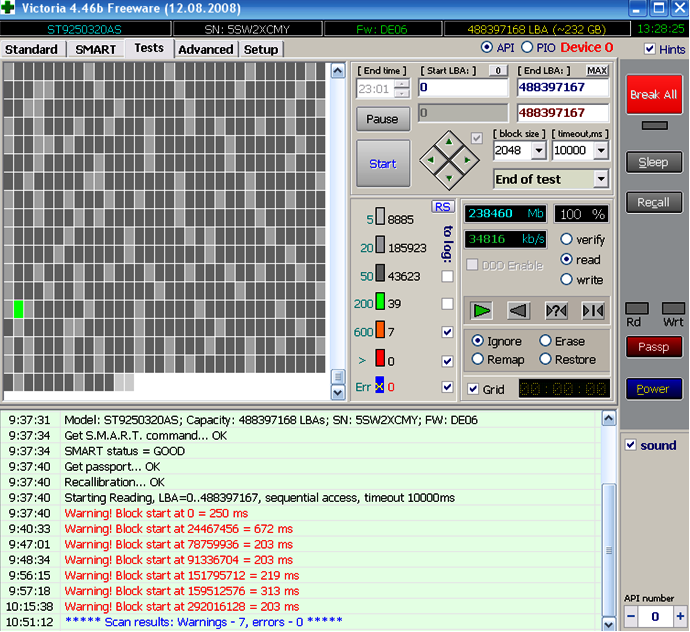Select the butterfly seek test icon

coord(593,311)
